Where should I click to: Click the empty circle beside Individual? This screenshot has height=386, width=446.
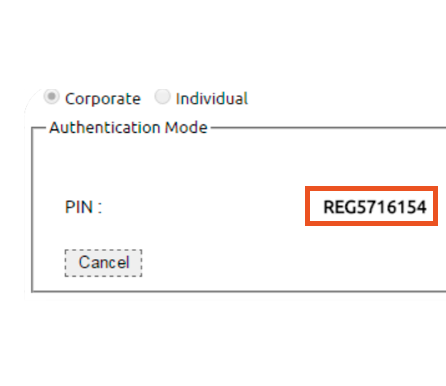[x=162, y=97]
